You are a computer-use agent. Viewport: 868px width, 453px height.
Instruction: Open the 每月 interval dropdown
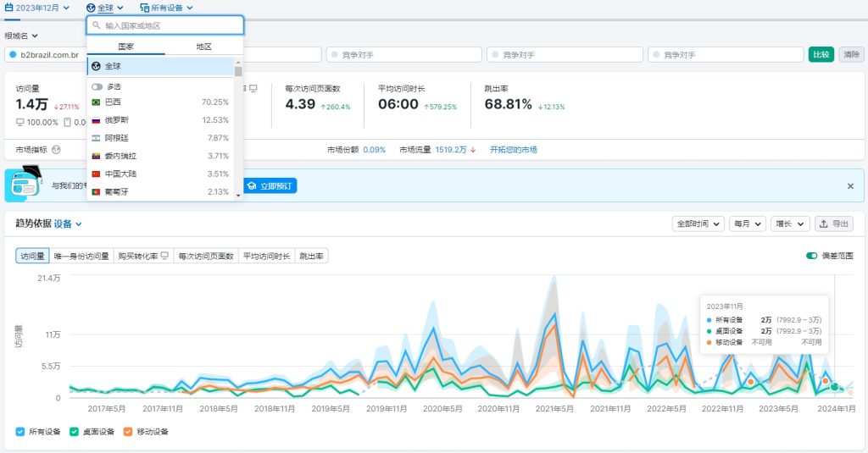click(748, 224)
